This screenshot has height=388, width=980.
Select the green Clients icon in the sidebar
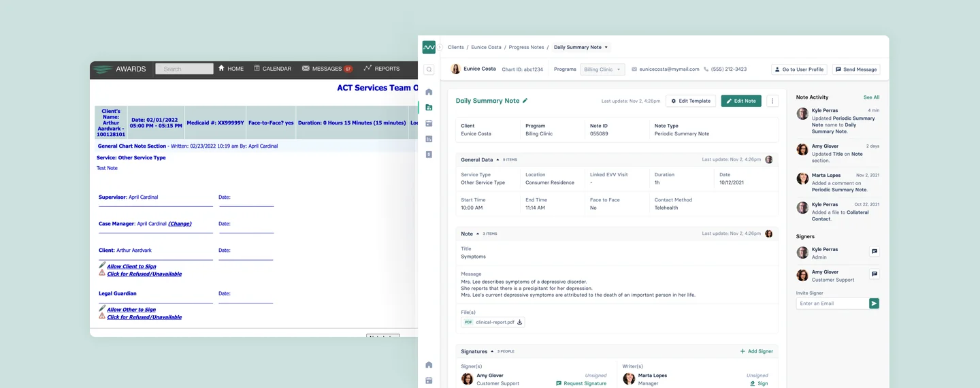[x=429, y=108]
